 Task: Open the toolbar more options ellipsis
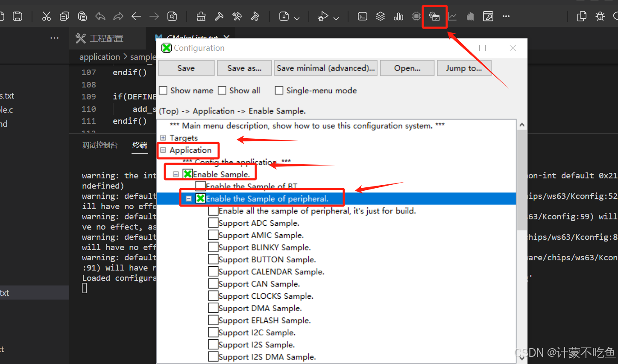click(x=506, y=17)
